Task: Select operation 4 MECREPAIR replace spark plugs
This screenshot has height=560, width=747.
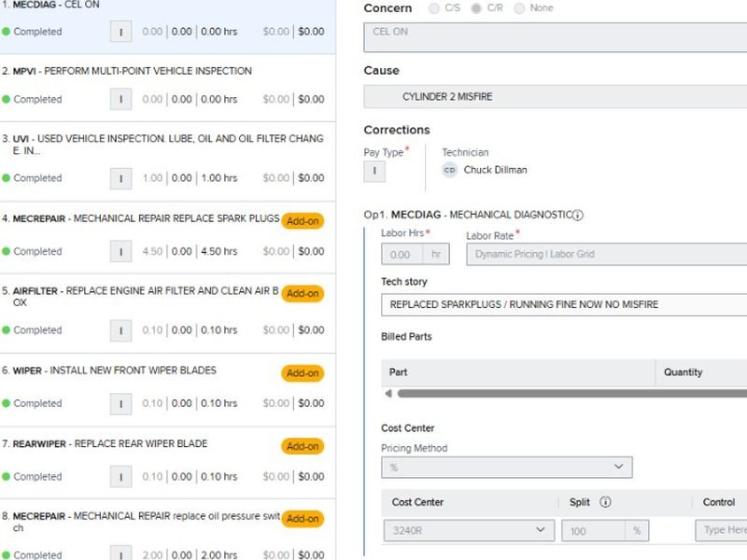Action: point(168,237)
